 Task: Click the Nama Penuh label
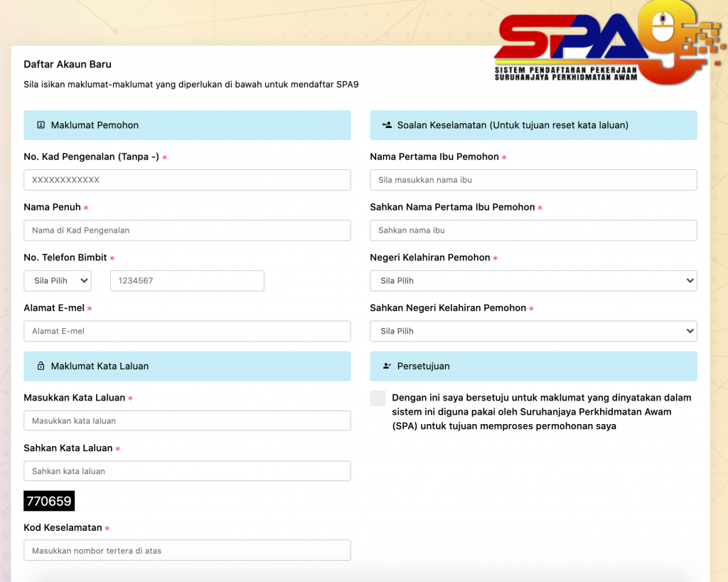point(53,207)
